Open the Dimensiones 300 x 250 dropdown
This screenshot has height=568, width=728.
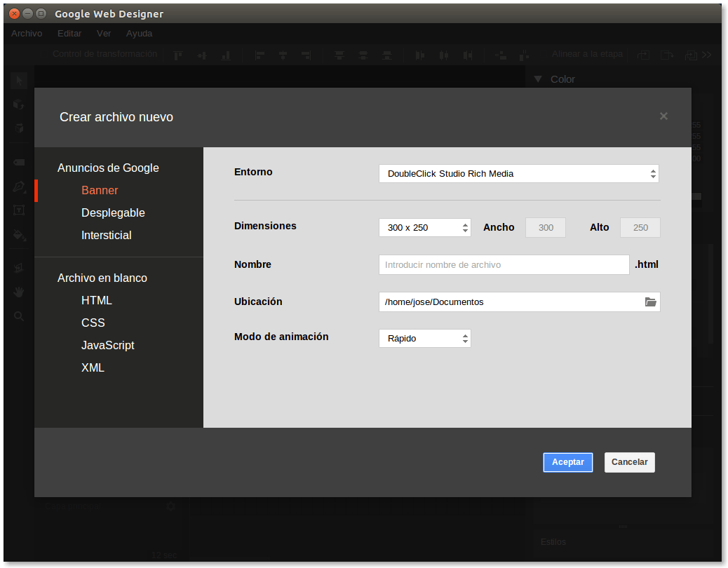click(424, 228)
